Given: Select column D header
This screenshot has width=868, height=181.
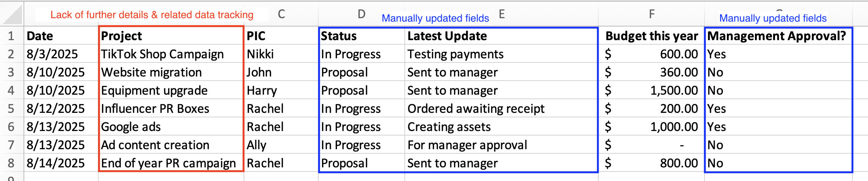Looking at the screenshot, I should point(361,14).
